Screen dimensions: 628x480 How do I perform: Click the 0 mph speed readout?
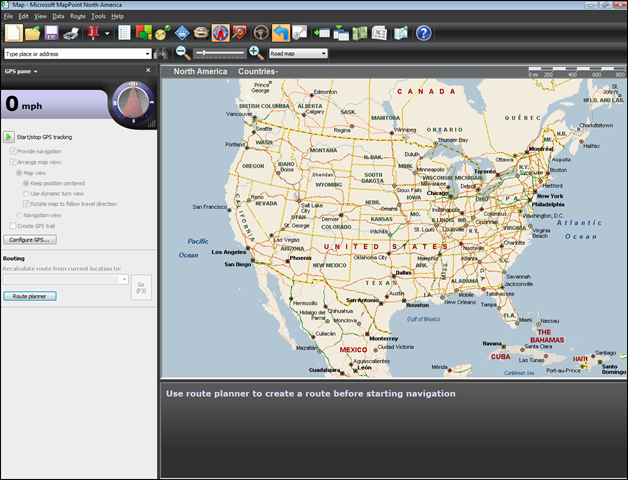tap(24, 104)
